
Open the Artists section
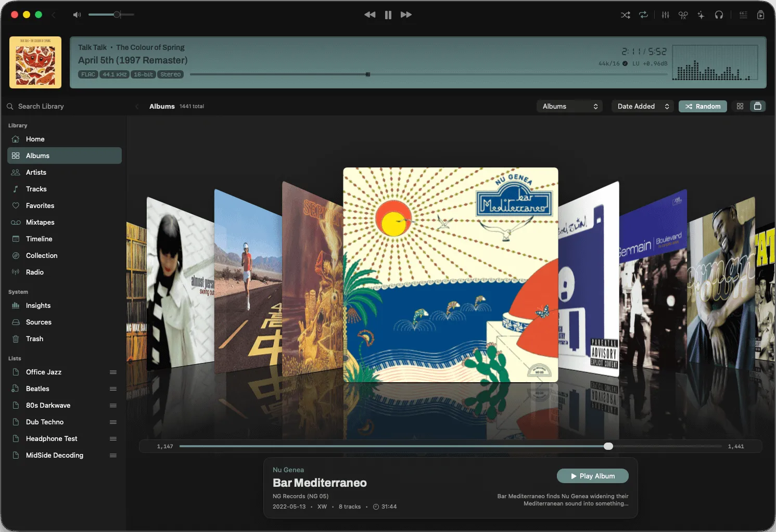[x=65, y=172]
